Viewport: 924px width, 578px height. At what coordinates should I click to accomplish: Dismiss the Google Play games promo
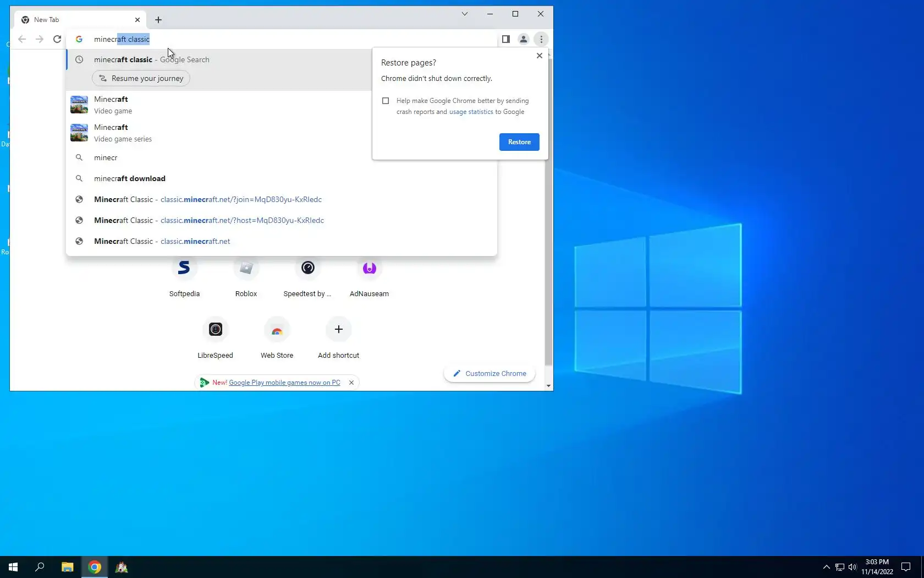pos(351,383)
